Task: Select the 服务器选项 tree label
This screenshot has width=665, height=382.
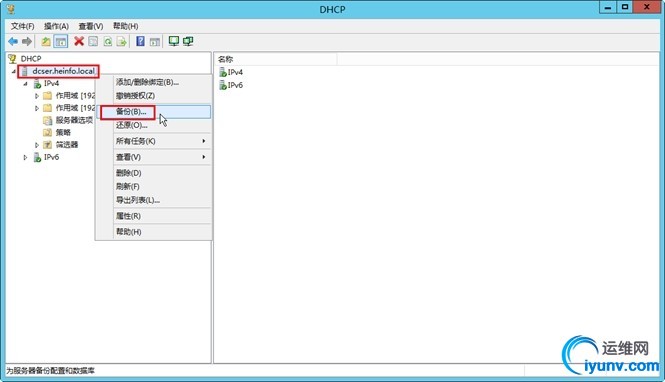Action: tap(74, 120)
